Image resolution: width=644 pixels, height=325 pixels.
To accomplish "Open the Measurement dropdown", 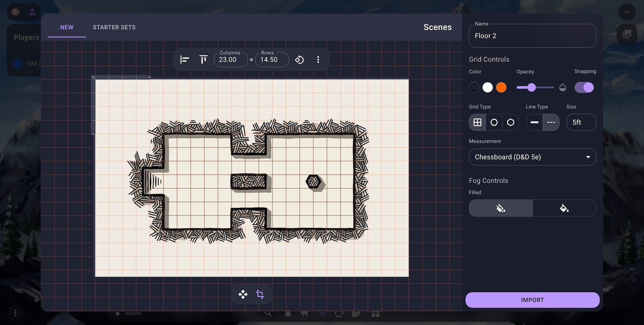I will coord(532,157).
